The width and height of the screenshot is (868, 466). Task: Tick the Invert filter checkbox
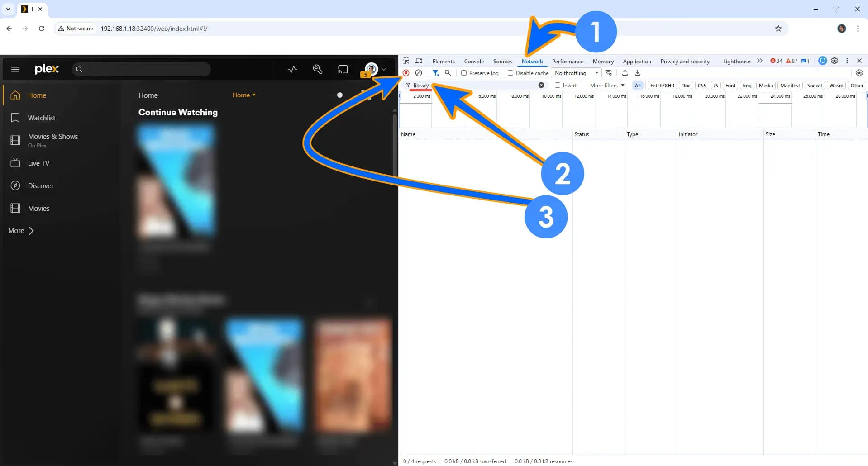coord(558,86)
